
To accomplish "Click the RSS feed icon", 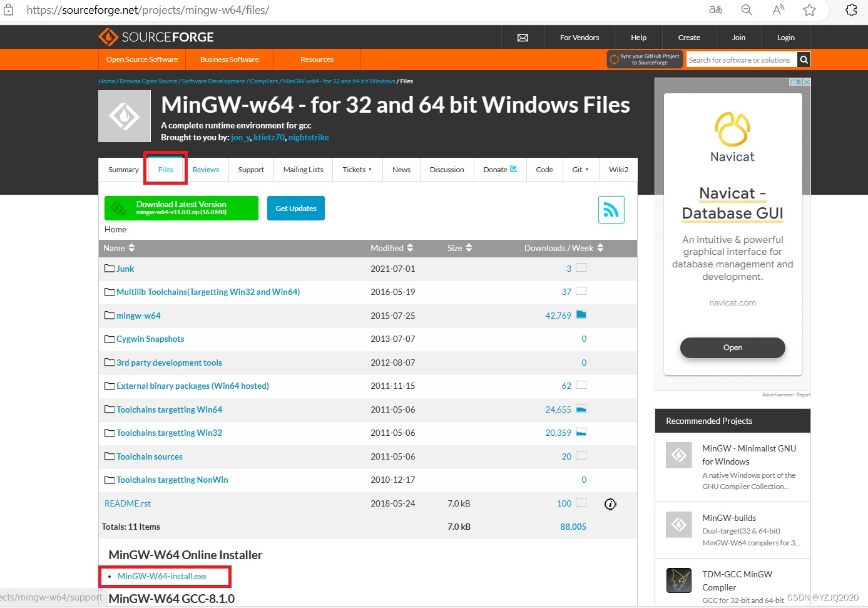I will pos(611,209).
